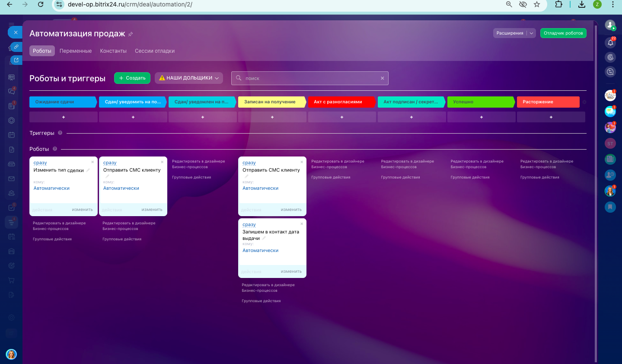Open the Chrome profile Z avatar
Screen dimensions: 622x364
(x=597, y=4)
